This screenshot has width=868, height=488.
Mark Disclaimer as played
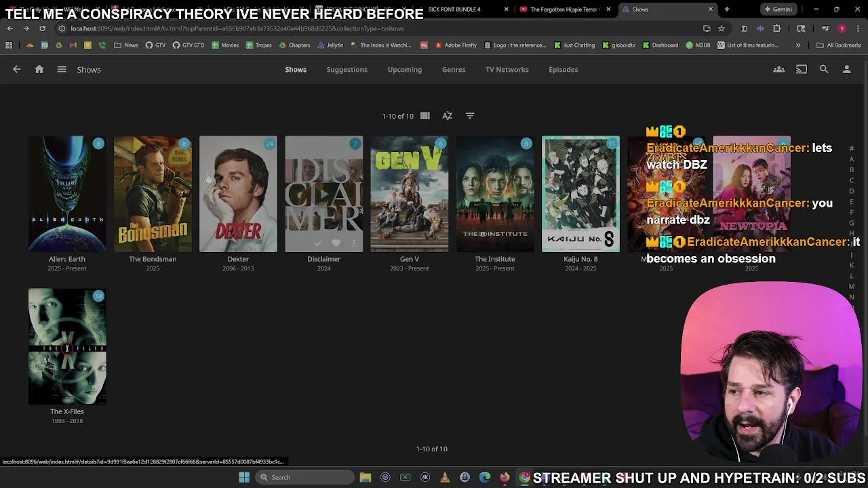[318, 243]
